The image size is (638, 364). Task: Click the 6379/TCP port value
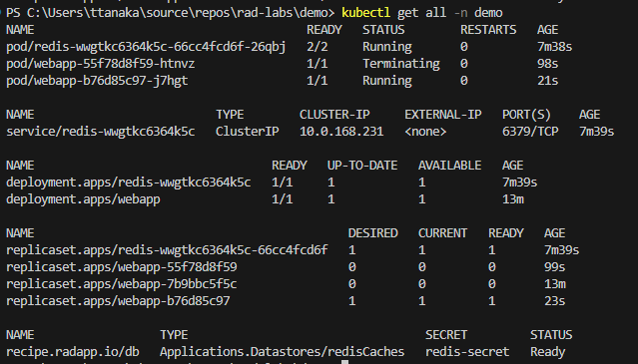(x=530, y=132)
